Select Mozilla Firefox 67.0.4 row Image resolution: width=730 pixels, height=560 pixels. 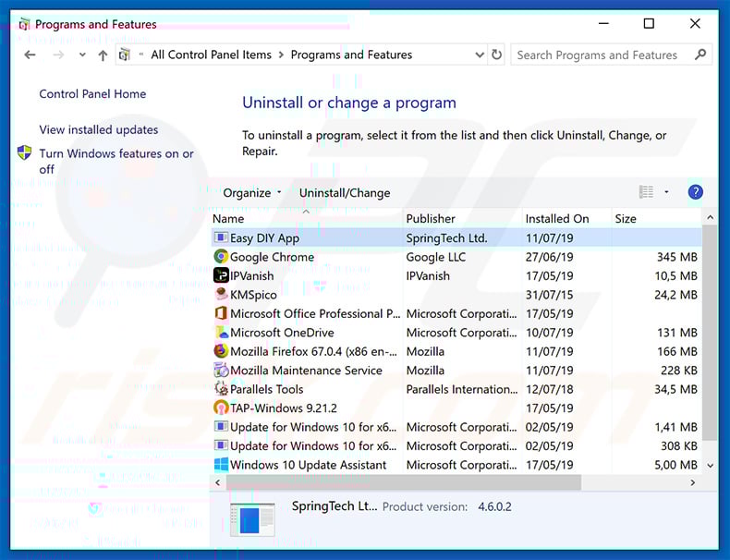point(314,351)
